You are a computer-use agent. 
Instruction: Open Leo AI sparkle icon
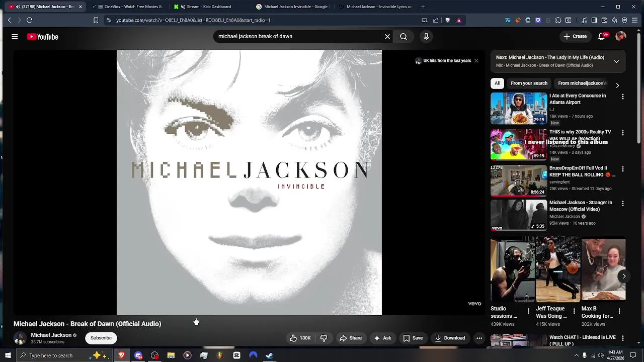tap(614, 20)
